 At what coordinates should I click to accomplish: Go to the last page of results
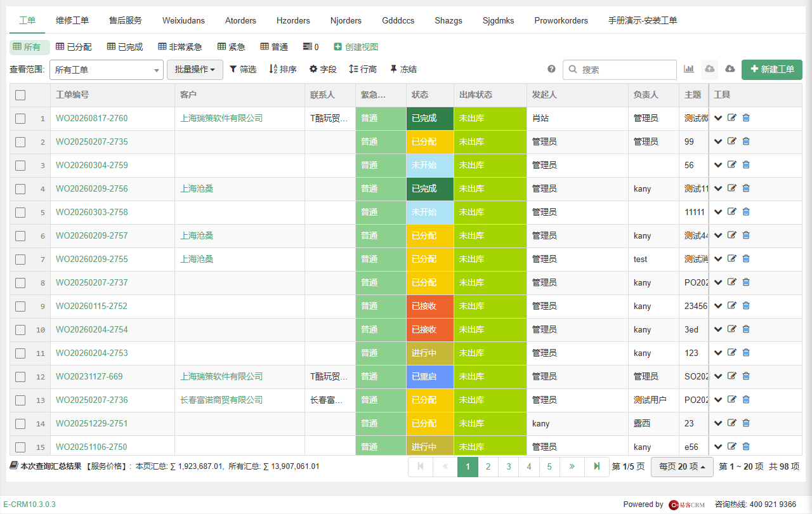pos(596,467)
